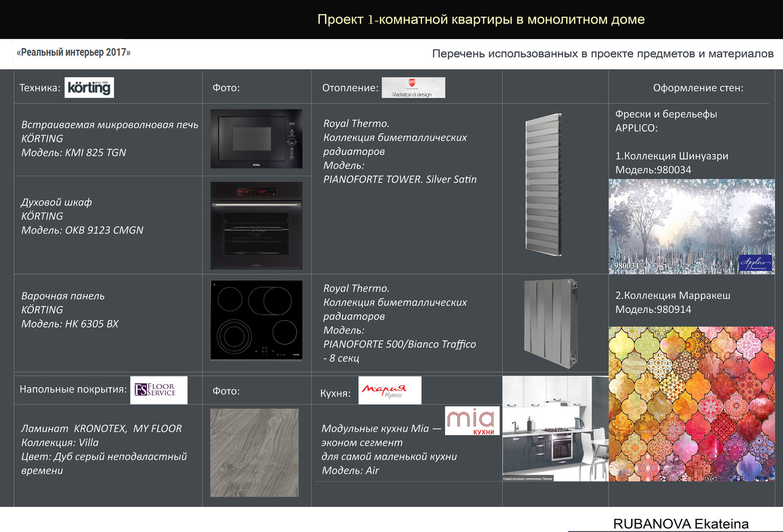The height and width of the screenshot is (532, 783).
Task: Open the misty forest fresco image 980034
Action: click(x=691, y=226)
